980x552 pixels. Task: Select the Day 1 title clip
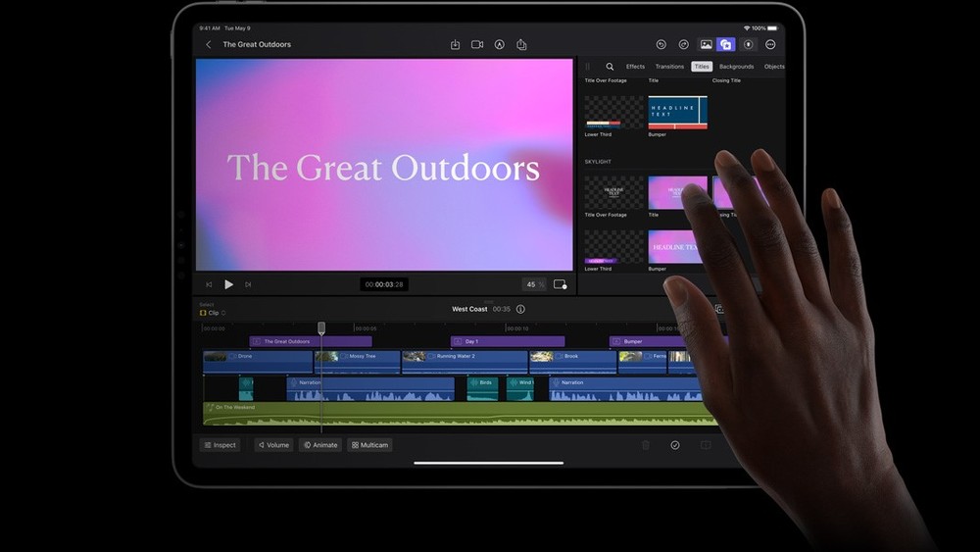point(508,341)
